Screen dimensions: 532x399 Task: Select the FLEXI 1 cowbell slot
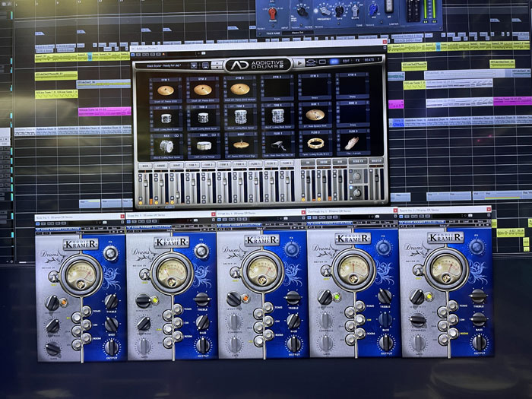(x=278, y=145)
